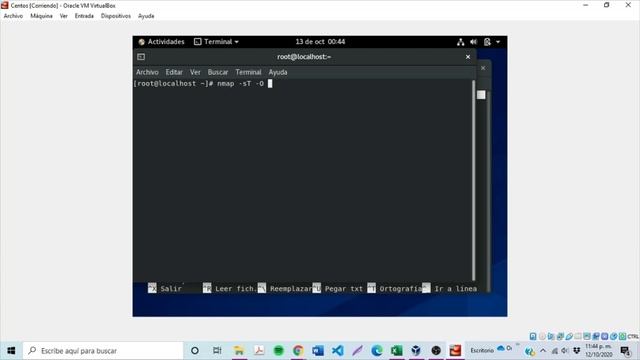Open the Entrada menu in VirtualBox
Screen dimensions: 640x360
point(84,16)
